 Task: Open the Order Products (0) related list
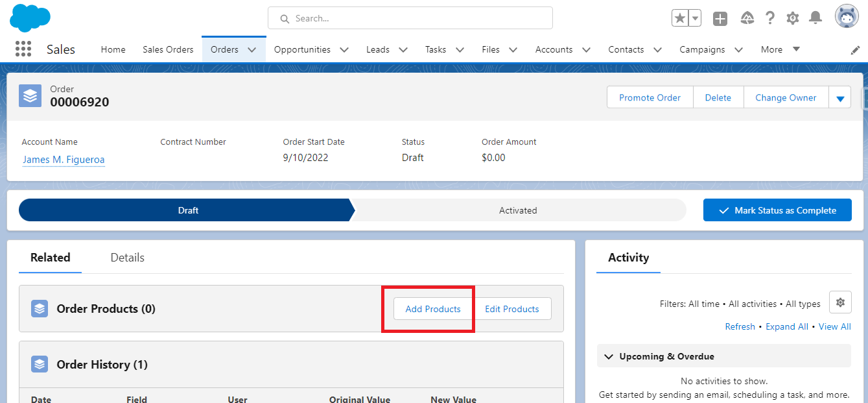pyautogui.click(x=106, y=309)
